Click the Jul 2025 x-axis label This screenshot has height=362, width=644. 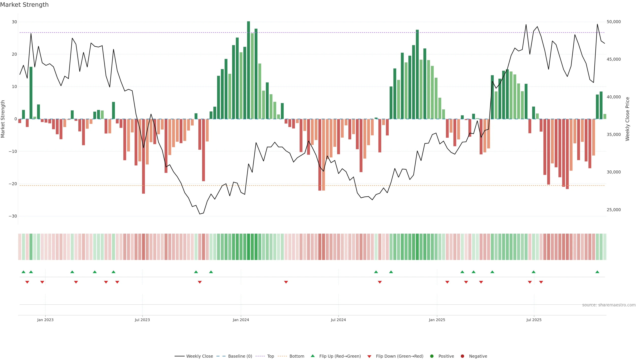point(534,320)
